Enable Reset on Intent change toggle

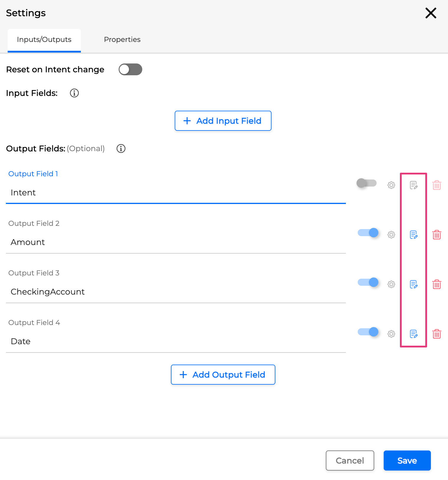(x=130, y=69)
